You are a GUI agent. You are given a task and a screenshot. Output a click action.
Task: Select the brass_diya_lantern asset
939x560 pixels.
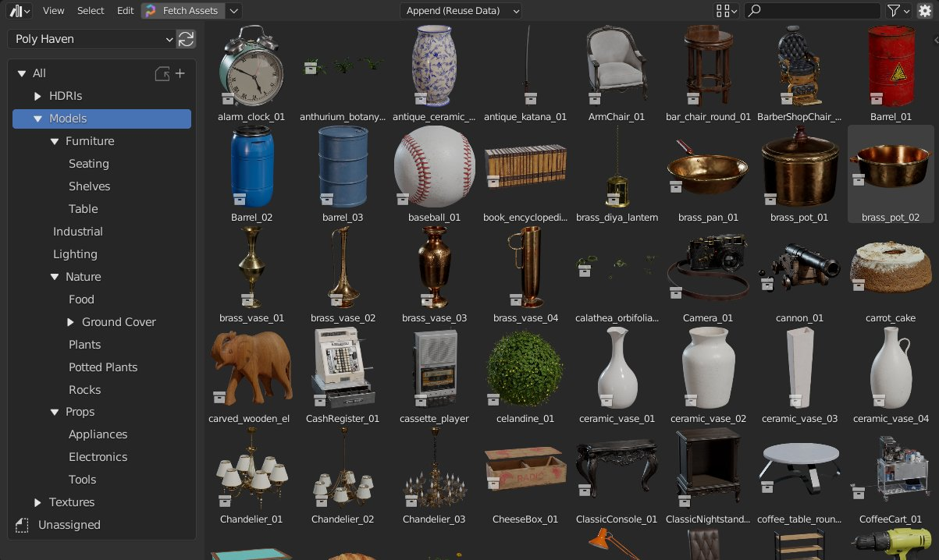pos(617,167)
